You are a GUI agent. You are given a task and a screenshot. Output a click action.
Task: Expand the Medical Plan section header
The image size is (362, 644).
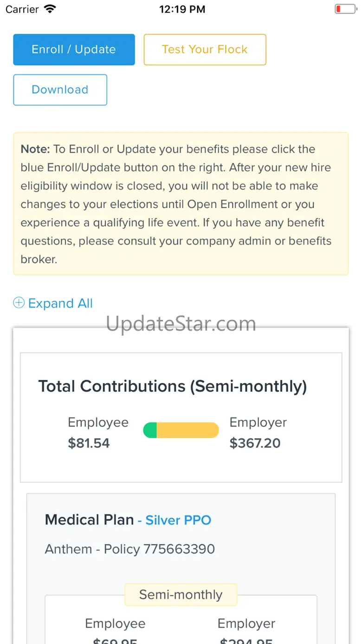point(89,520)
